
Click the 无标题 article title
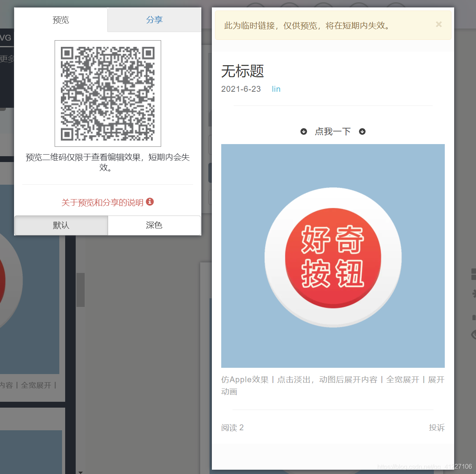pyautogui.click(x=243, y=71)
